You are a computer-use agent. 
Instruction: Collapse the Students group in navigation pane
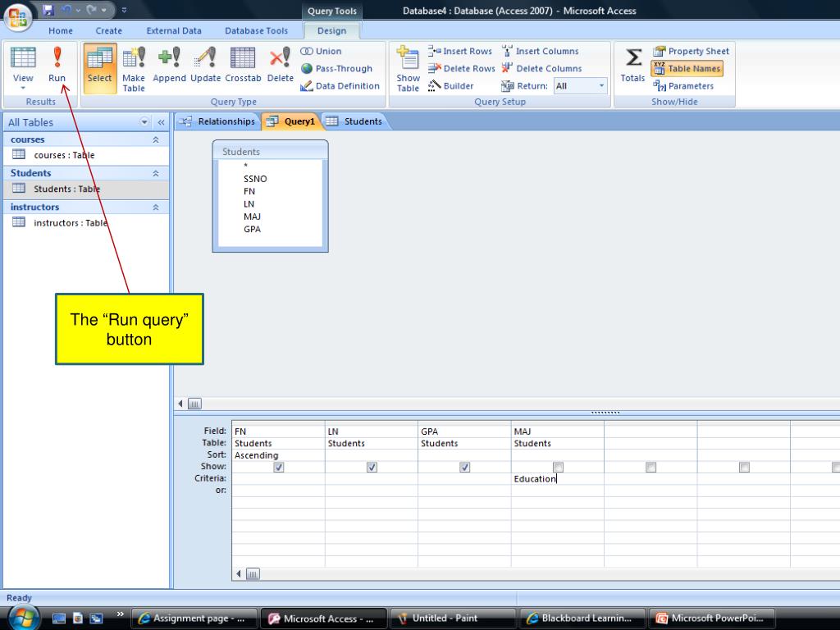pos(155,174)
